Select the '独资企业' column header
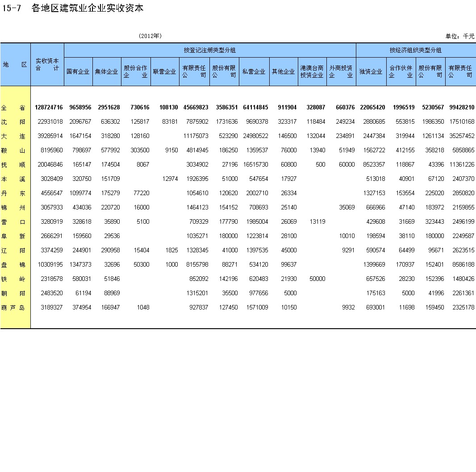The image size is (476, 472). [x=371, y=71]
